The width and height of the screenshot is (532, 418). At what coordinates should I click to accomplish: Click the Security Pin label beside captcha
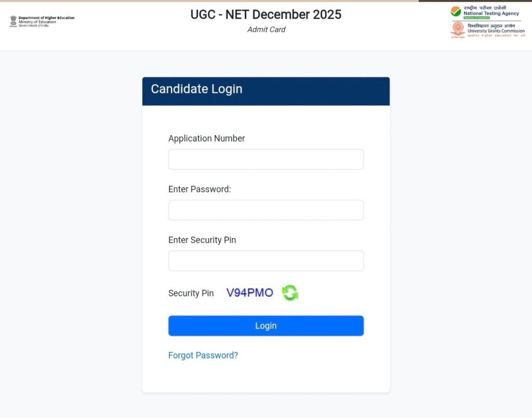click(x=191, y=293)
